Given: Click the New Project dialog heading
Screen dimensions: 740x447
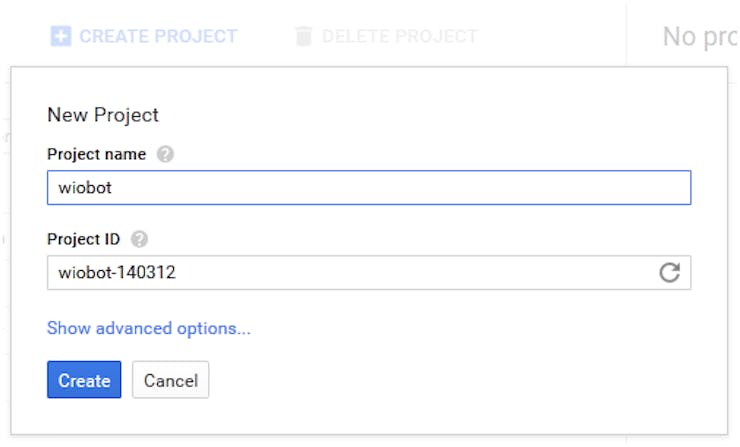Looking at the screenshot, I should pos(103,115).
